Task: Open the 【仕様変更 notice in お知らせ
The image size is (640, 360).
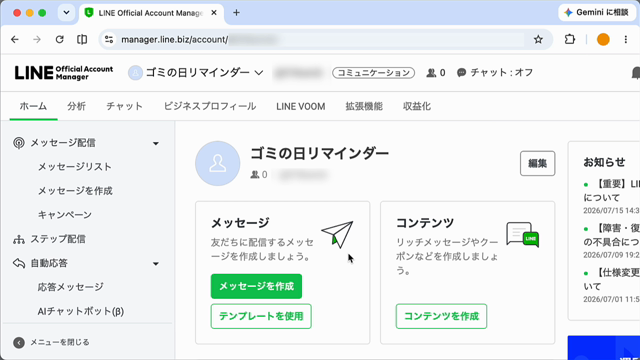Action: (611, 280)
